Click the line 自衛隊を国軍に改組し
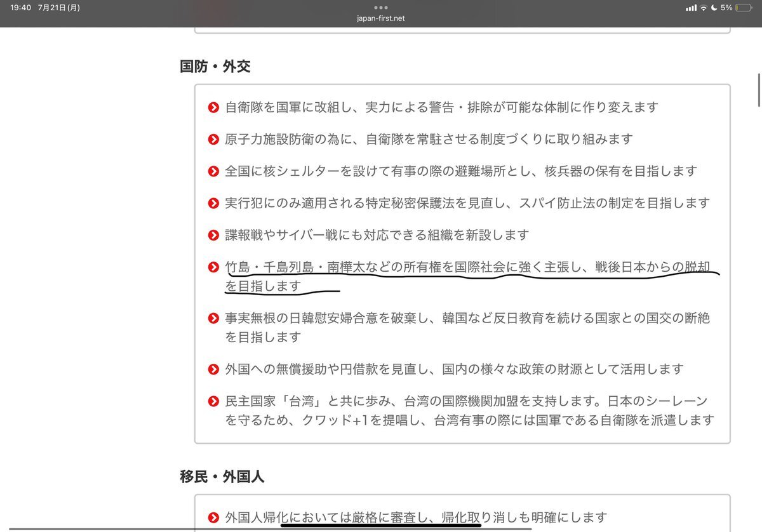This screenshot has width=762, height=532. click(x=441, y=107)
